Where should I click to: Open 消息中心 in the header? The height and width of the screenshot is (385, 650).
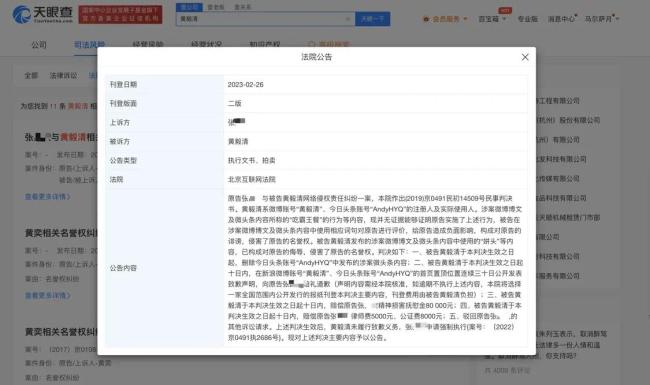pyautogui.click(x=562, y=19)
